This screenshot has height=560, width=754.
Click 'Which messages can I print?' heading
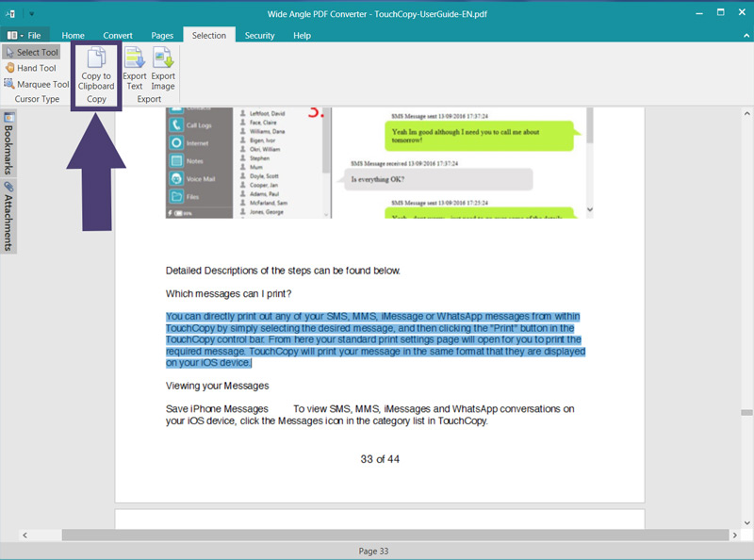click(x=228, y=293)
